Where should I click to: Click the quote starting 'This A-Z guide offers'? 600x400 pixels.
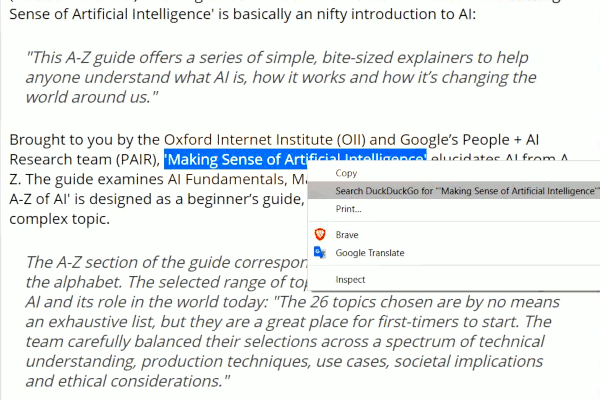tap(280, 77)
